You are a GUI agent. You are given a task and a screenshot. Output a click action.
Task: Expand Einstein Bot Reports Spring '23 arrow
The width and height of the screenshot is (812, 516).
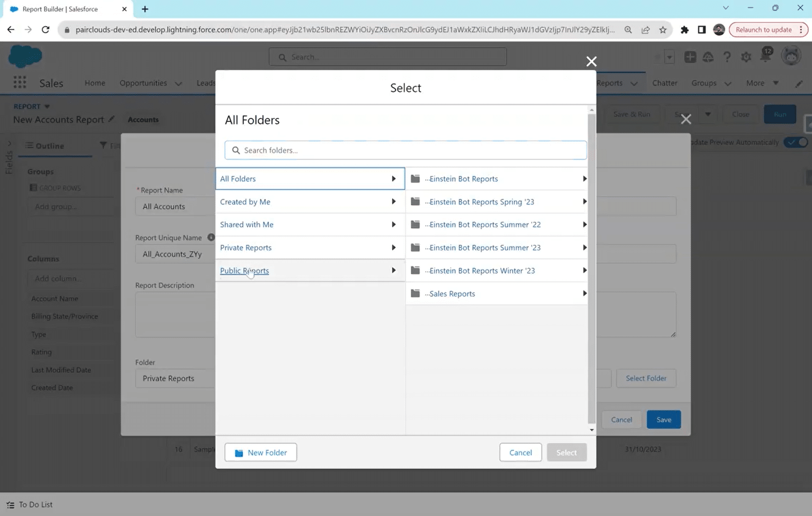coord(584,202)
